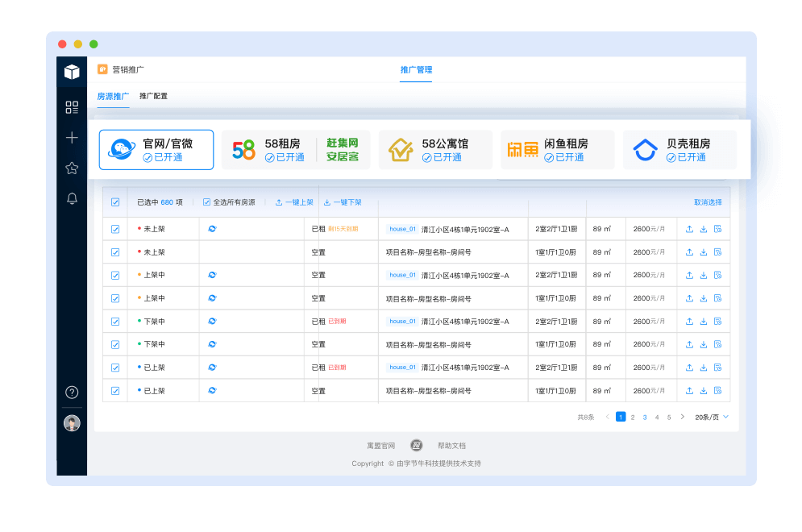Click download icon in 上架中 项目名称 row
Image resolution: width=802 pixels, height=532 pixels.
point(704,298)
